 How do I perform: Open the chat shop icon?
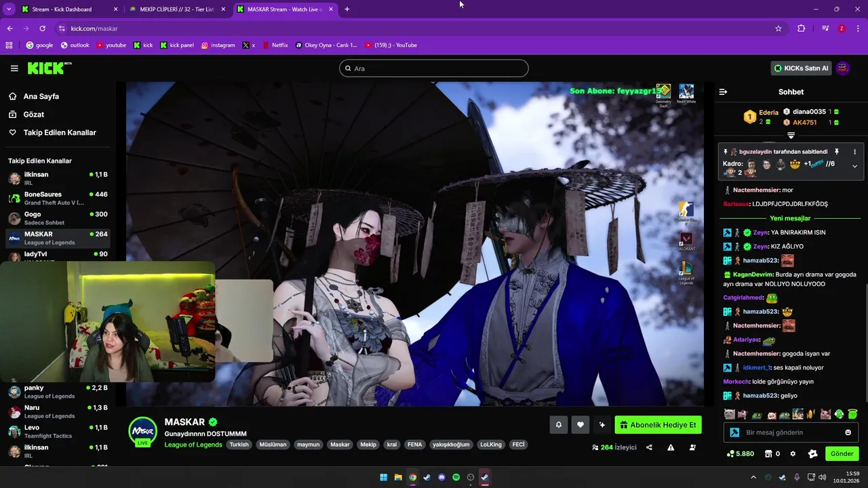click(x=768, y=453)
